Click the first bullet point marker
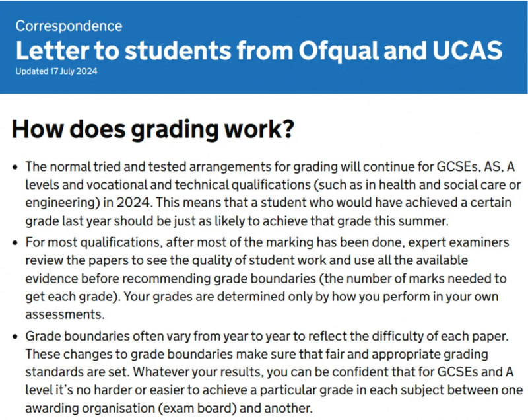Screen dimensions: 528x420 15,167
